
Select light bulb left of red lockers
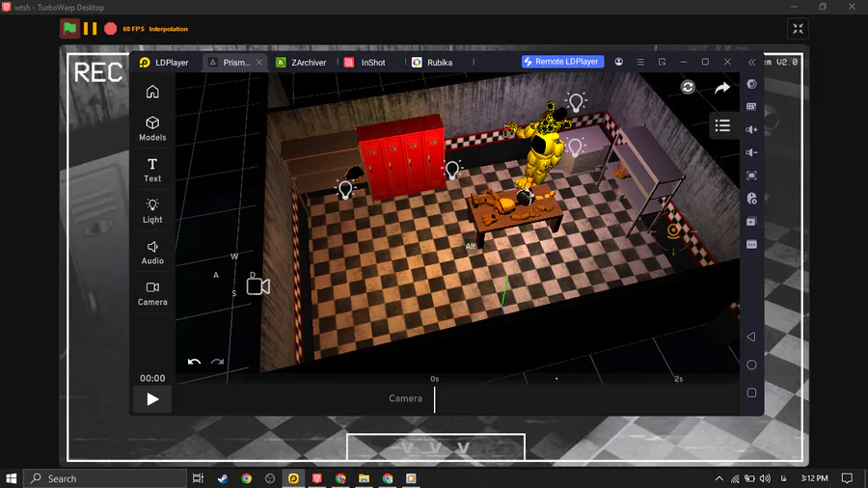coord(345,189)
